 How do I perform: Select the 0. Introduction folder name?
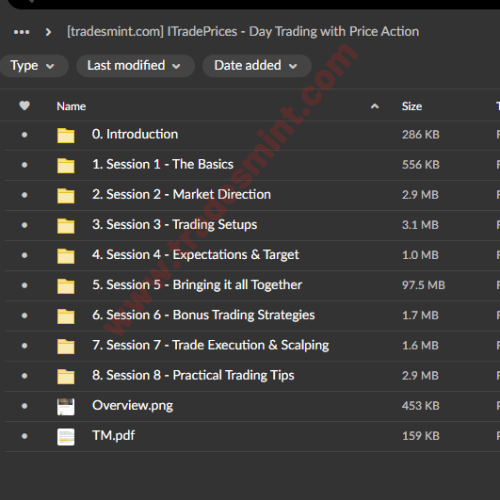[135, 134]
